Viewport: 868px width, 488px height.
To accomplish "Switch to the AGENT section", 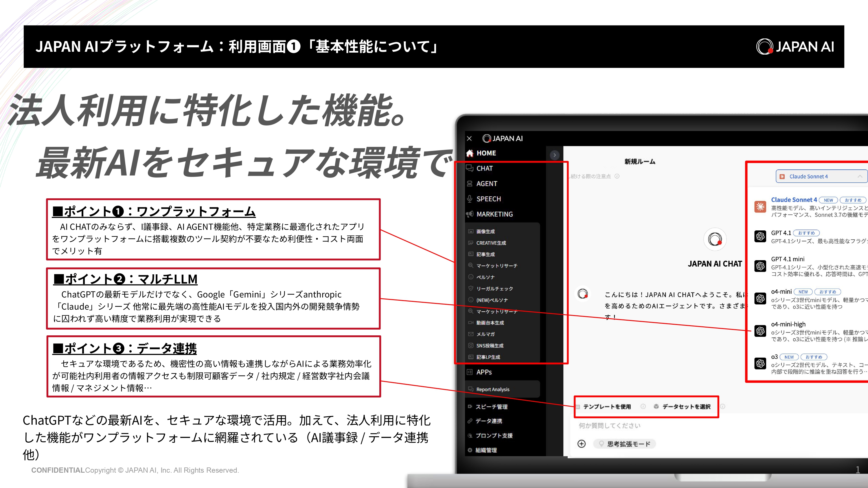I will pyautogui.click(x=488, y=184).
